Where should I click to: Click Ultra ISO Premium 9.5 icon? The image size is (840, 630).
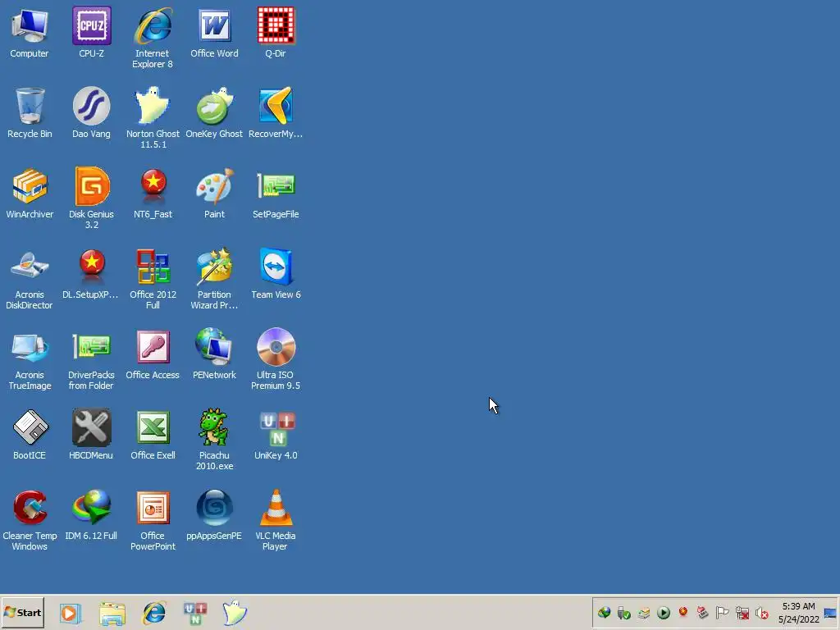(x=276, y=359)
